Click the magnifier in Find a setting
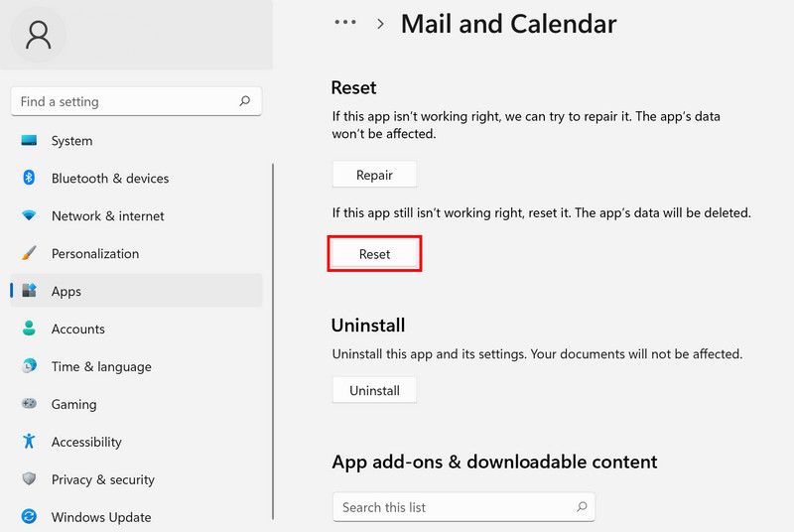This screenshot has width=794, height=532. click(244, 100)
